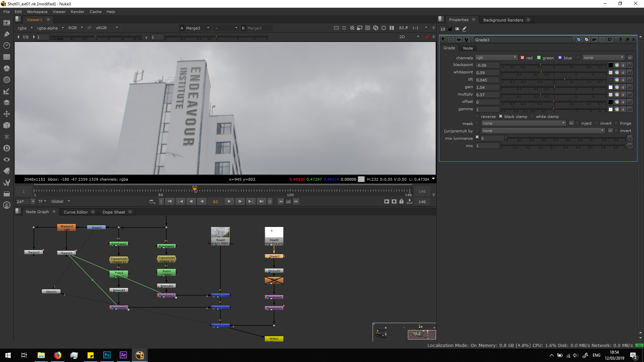Expand the mask channel none dropdown

[524, 123]
